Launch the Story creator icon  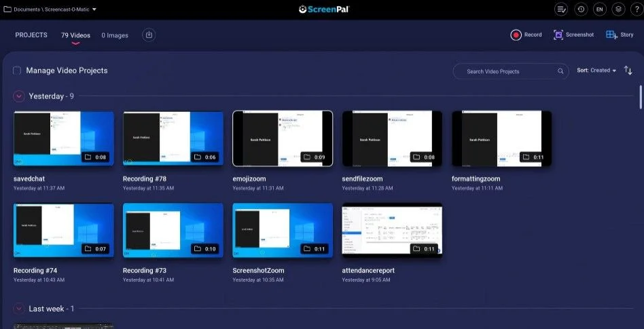[611, 35]
